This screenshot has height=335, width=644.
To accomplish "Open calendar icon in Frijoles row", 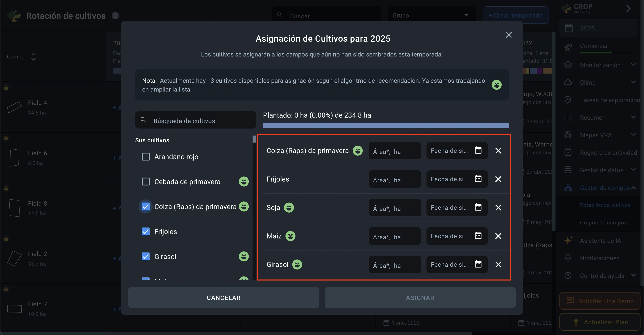I will 478,179.
